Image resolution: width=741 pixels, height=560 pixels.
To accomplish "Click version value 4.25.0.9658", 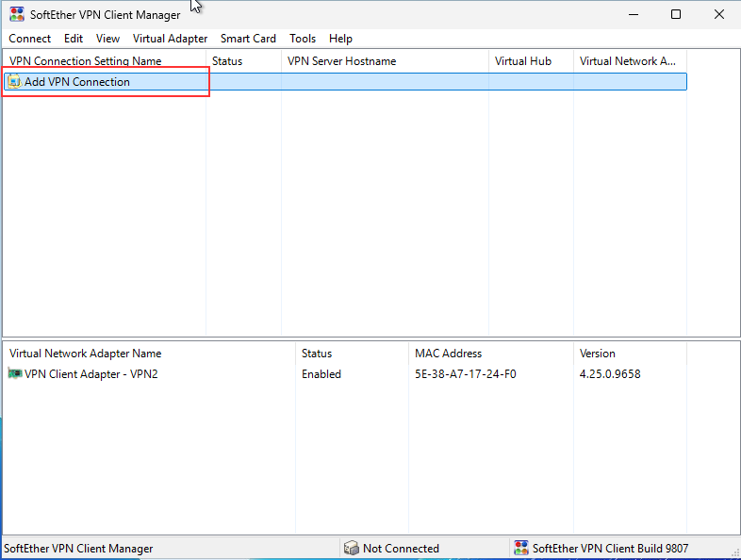I will click(610, 374).
